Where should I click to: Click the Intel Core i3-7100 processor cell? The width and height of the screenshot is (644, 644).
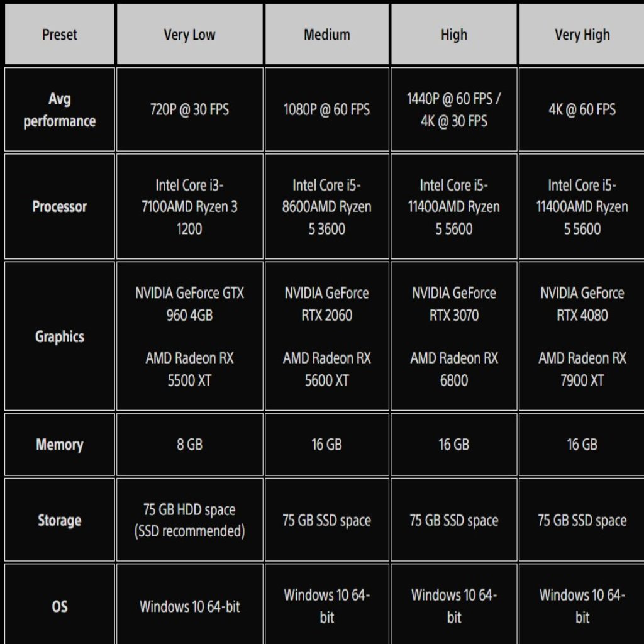189,206
